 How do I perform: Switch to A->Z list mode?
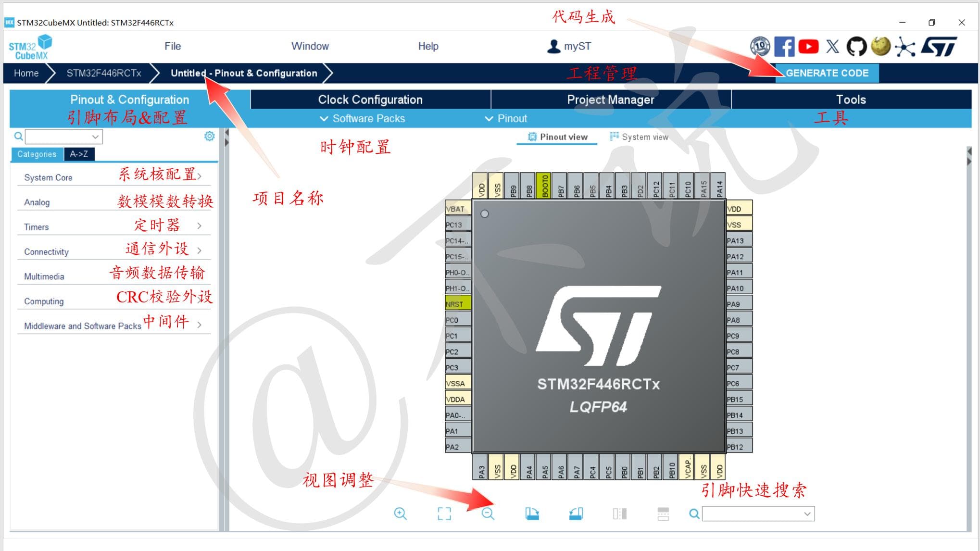point(79,154)
